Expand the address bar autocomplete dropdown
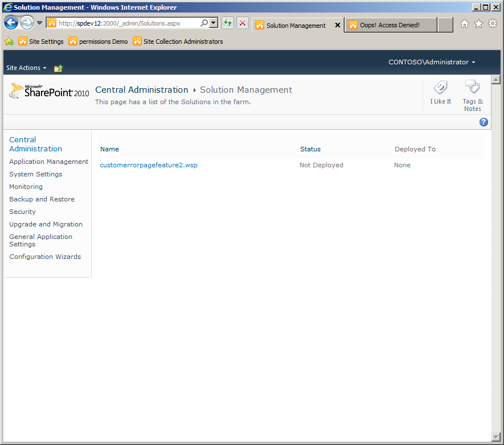The image size is (504, 445). 214,23
